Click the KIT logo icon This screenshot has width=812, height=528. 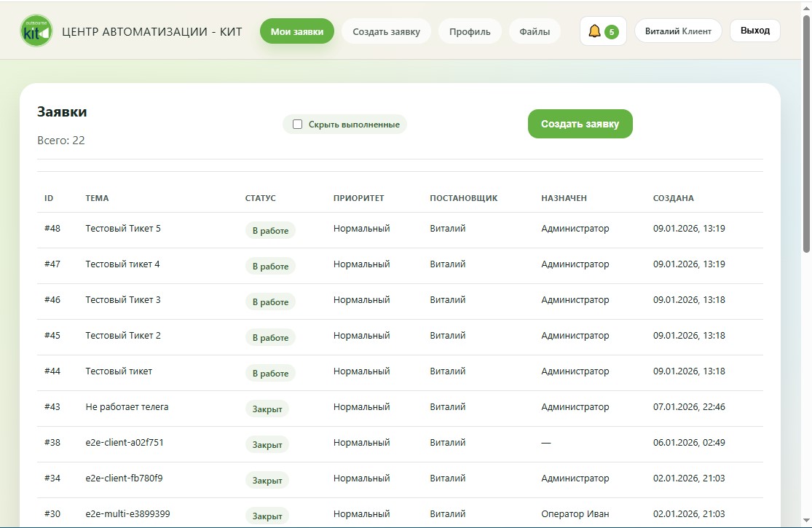coord(36,31)
